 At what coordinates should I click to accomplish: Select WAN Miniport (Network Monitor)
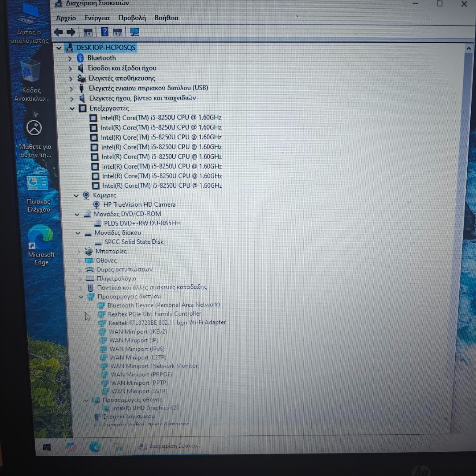point(155,366)
